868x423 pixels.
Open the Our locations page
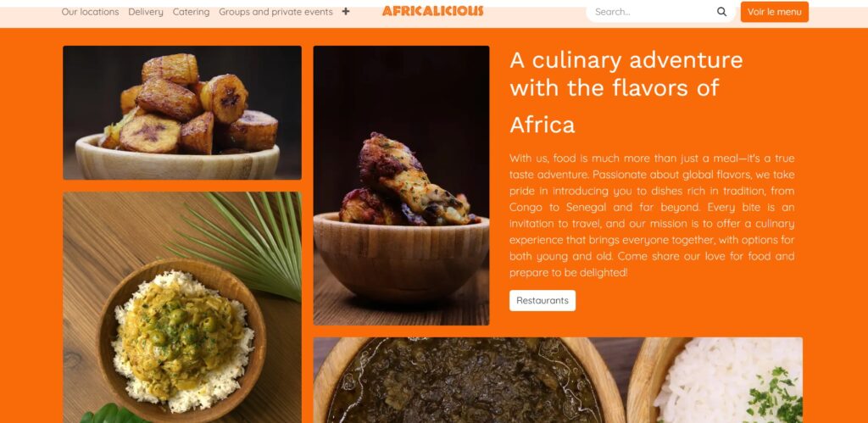point(90,12)
